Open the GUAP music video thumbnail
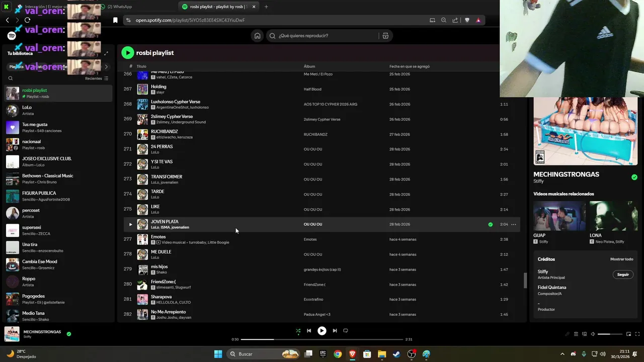The width and height of the screenshot is (644, 362). 559,216
